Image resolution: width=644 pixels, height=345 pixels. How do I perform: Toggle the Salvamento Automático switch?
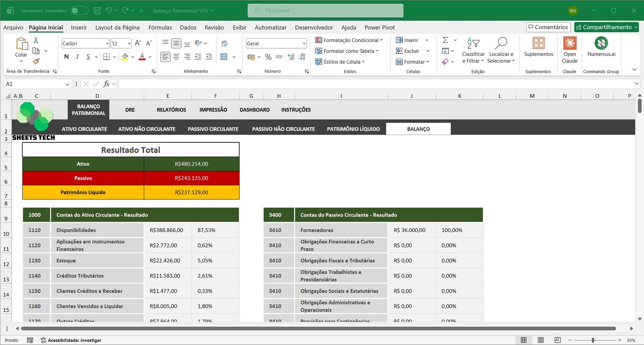point(79,10)
